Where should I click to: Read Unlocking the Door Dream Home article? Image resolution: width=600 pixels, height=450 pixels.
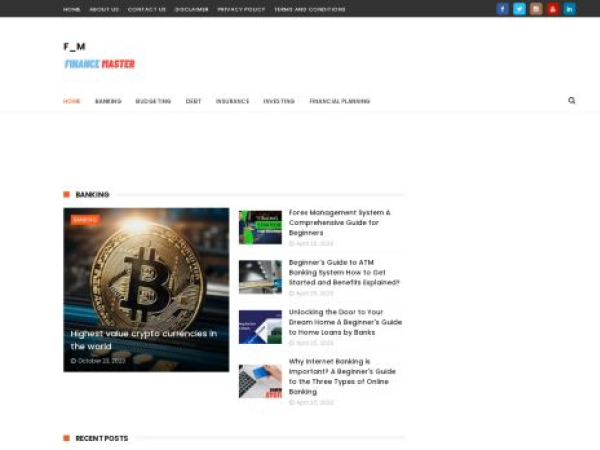[345, 322]
